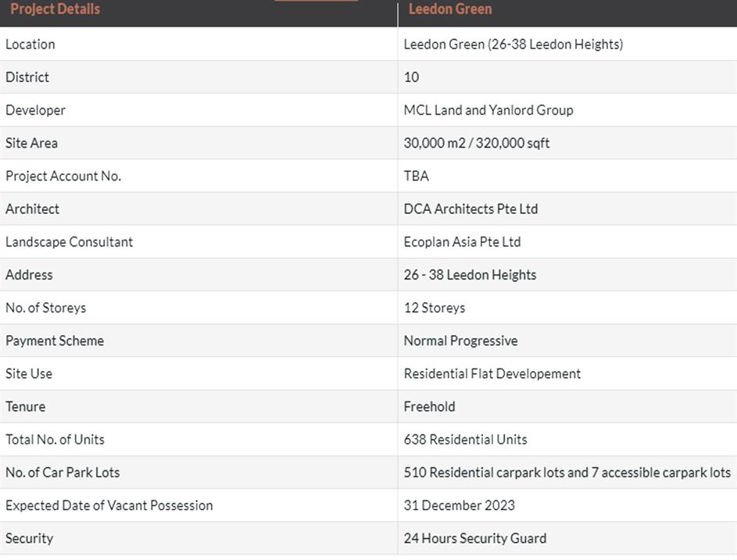Click the Leedon Green (26-38 Leedon Heights) value
737x560 pixels.
513,45
